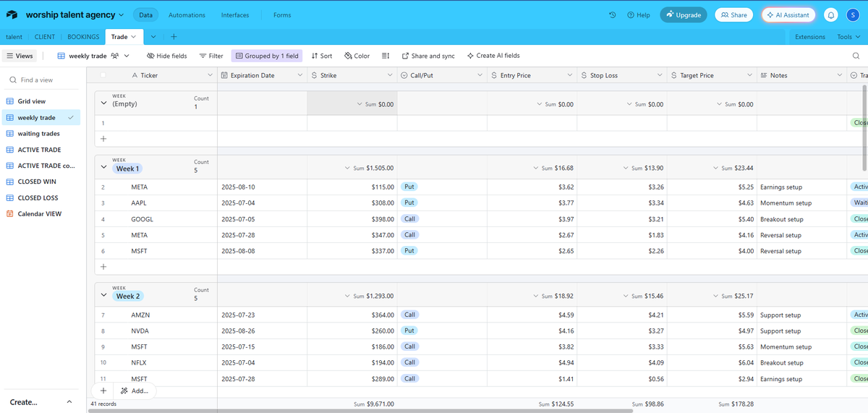Image resolution: width=868 pixels, height=413 pixels.
Task: Click the Airtable logo icon
Action: pyautogui.click(x=12, y=14)
